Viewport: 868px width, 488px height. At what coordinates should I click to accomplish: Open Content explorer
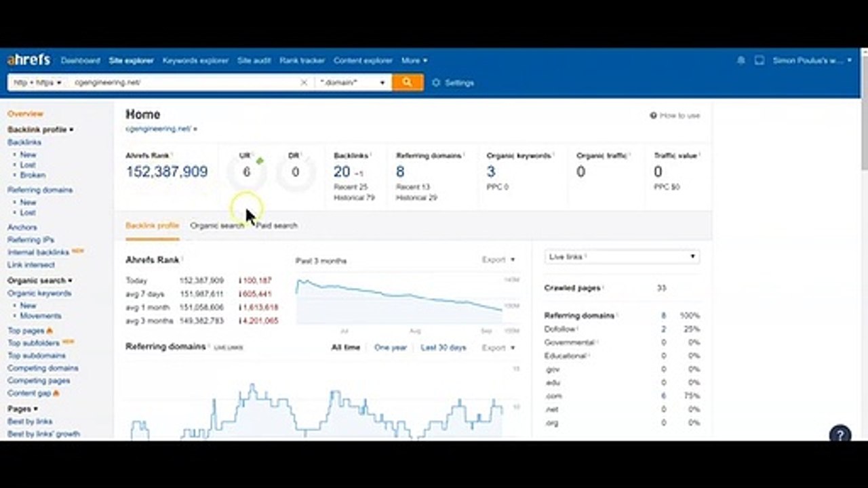pos(363,60)
